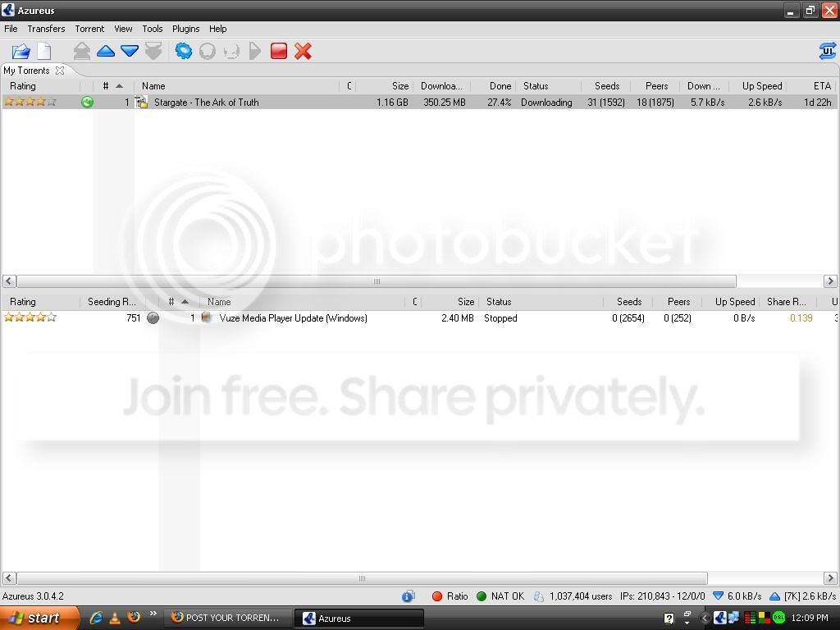Viewport: 840px width, 630px height.
Task: Open the Tools menu
Action: [152, 29]
